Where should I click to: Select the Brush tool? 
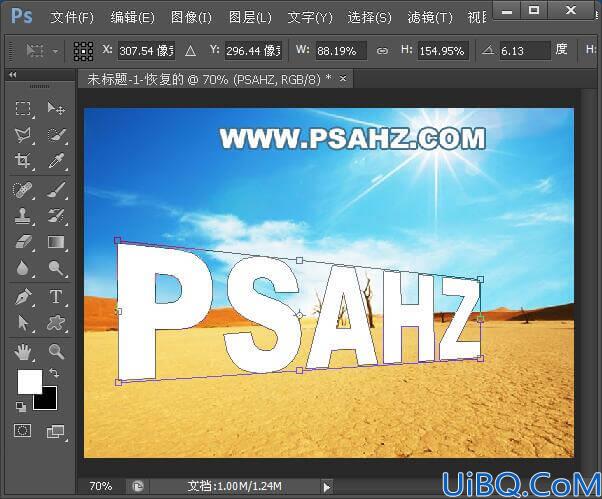56,190
